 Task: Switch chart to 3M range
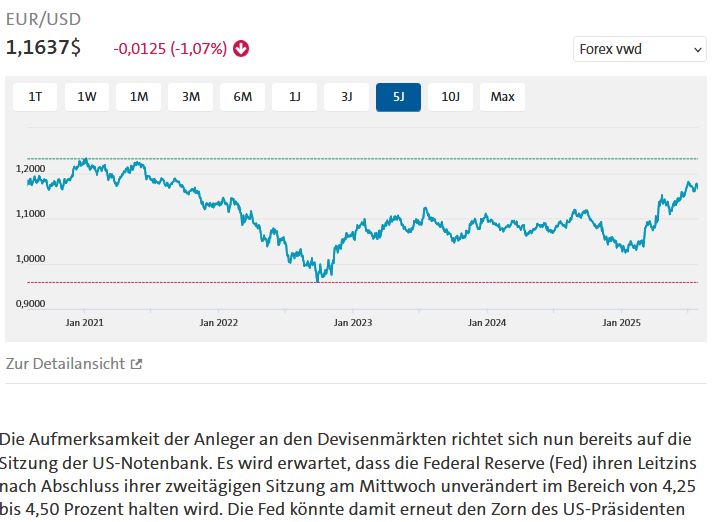191,96
